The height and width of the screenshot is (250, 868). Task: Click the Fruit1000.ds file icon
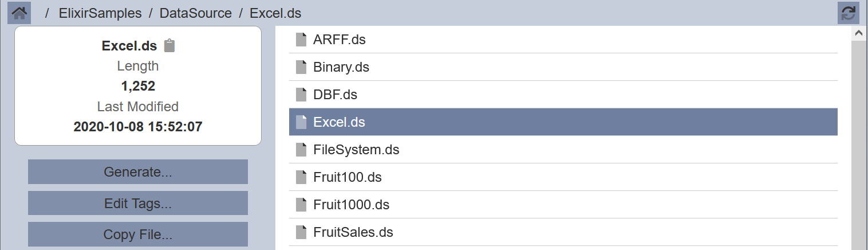coord(301,205)
